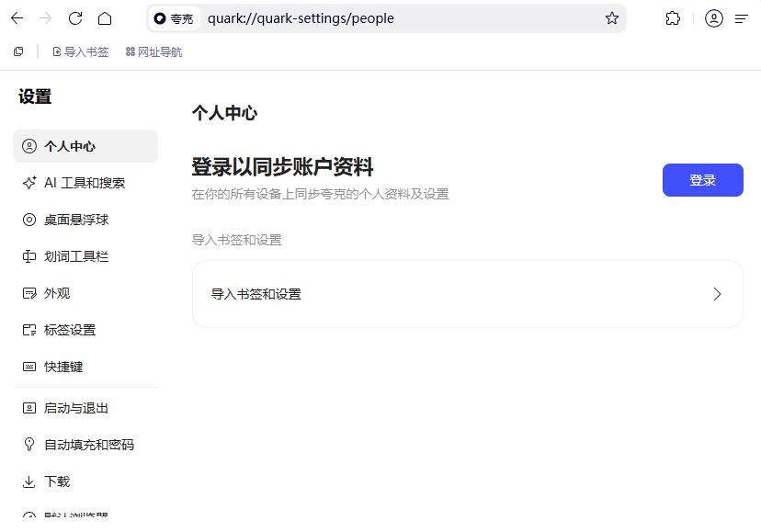Bookmark this page with the star icon
This screenshot has width=761, height=532.
[x=612, y=18]
